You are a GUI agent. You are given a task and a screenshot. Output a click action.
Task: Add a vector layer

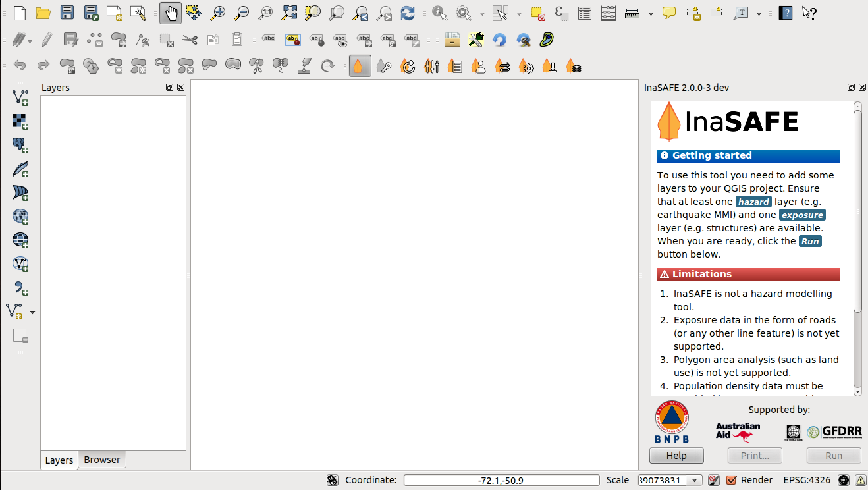(x=20, y=97)
